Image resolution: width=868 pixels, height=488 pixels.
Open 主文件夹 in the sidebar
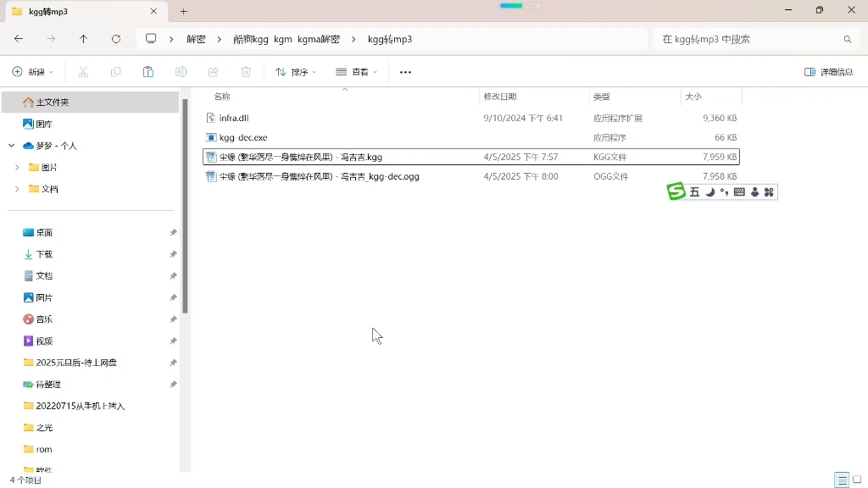pos(90,103)
